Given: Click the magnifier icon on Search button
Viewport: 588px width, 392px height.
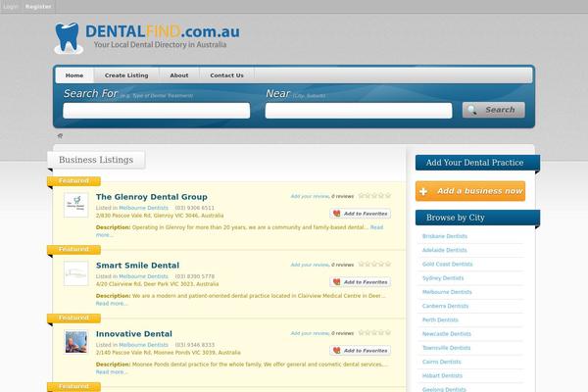Looking at the screenshot, I should pos(472,110).
